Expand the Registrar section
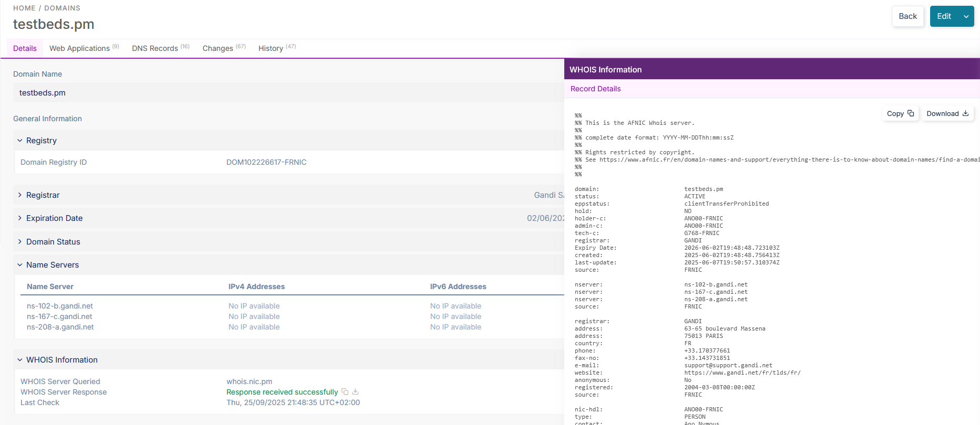 pos(20,195)
